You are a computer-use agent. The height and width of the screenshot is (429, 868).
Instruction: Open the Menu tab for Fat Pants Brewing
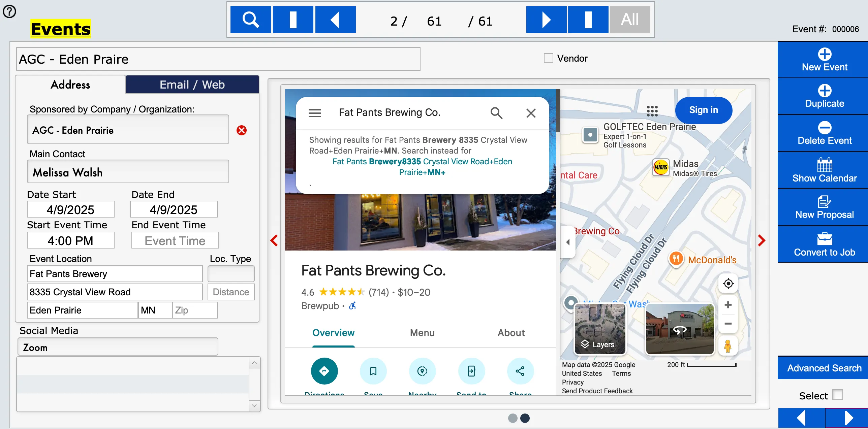tap(422, 333)
